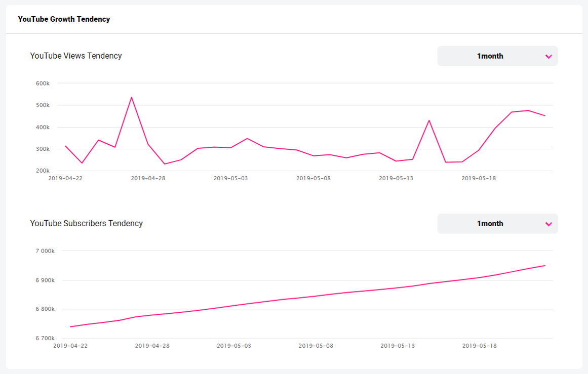This screenshot has height=374, width=588.
Task: Click 2019-05-18 date on subscribers chart
Action: 479,346
